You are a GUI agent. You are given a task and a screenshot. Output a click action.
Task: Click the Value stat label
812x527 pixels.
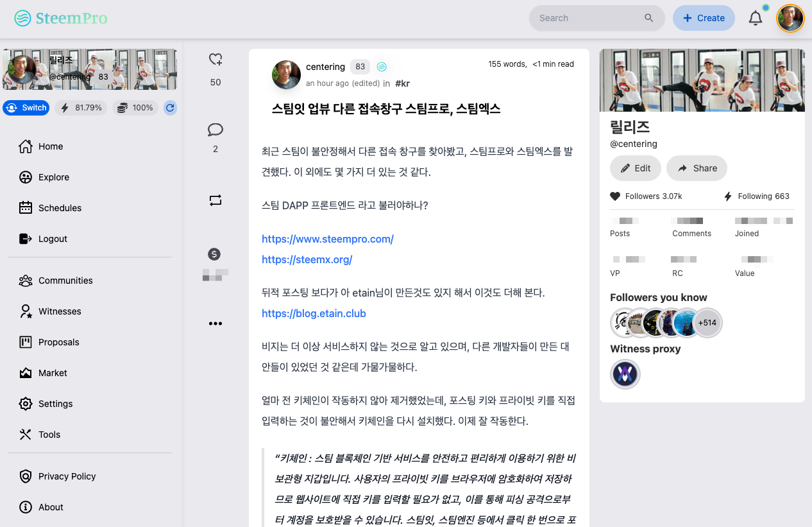pyautogui.click(x=745, y=273)
